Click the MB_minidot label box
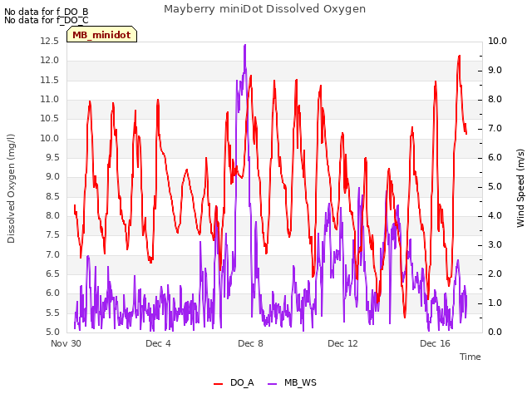 [x=101, y=34]
